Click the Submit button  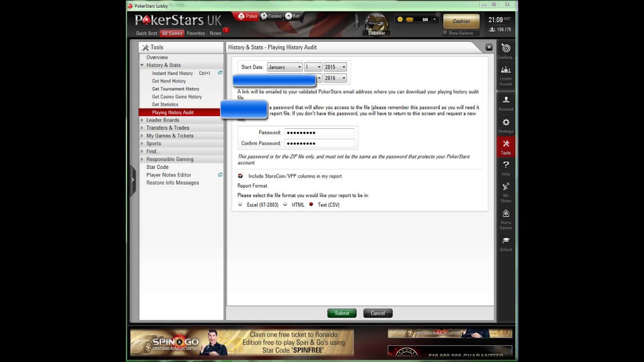[342, 313]
